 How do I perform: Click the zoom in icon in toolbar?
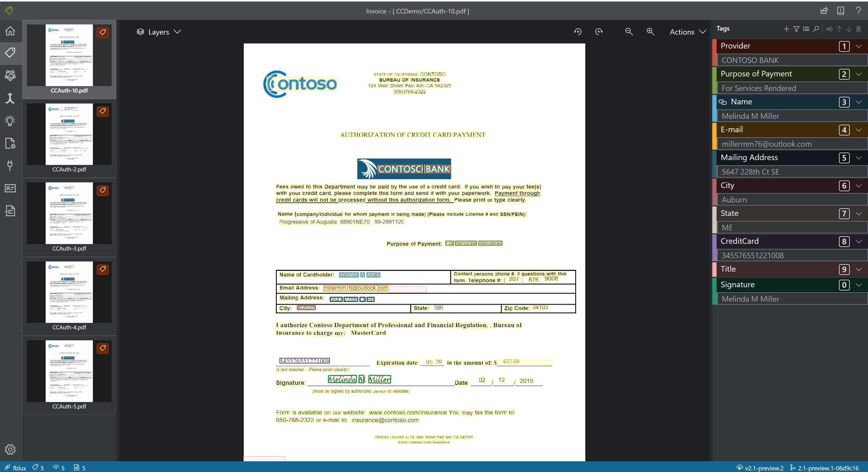point(650,31)
